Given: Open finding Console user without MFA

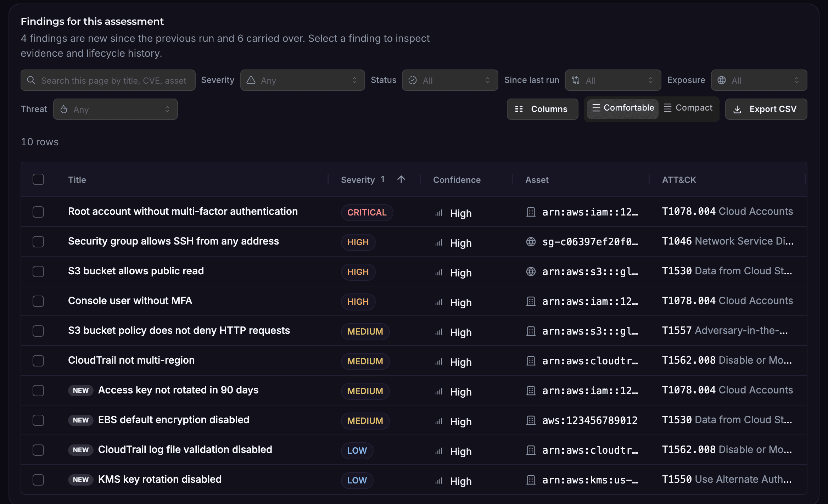Looking at the screenshot, I should [130, 301].
